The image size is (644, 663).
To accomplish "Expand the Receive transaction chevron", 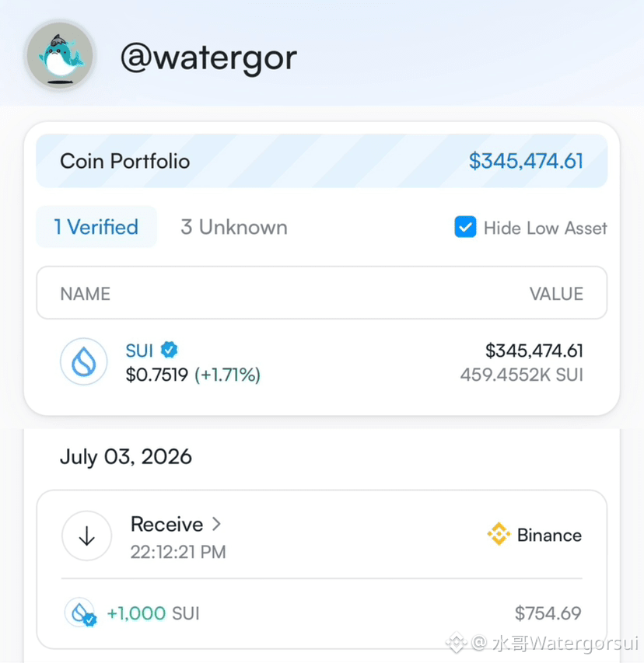I will click(x=216, y=524).
